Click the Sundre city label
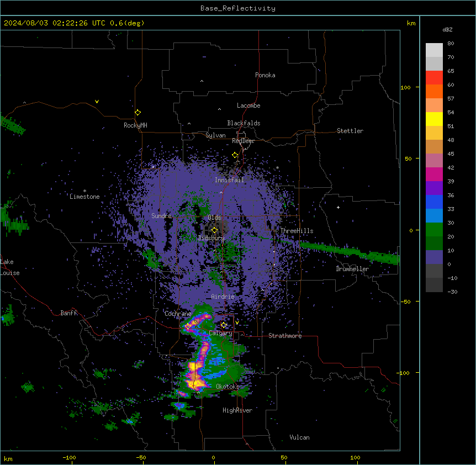This screenshot has height=465, width=476. coord(161,216)
